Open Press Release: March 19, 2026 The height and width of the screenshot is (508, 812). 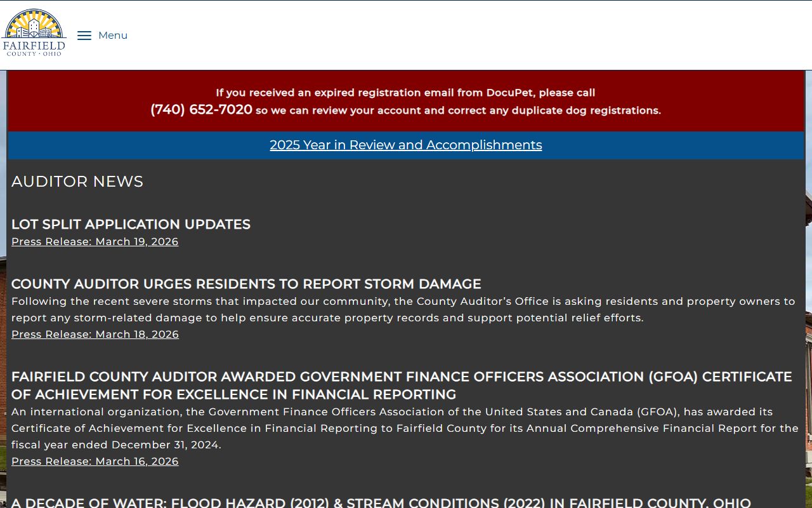click(x=95, y=241)
